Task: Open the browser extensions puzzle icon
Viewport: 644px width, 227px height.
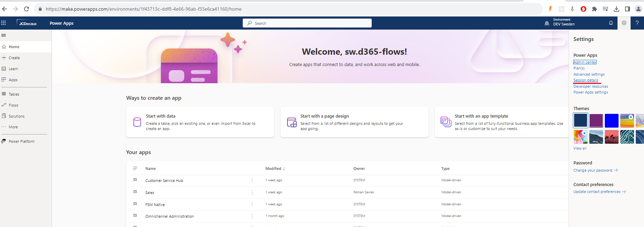Action: [594, 9]
